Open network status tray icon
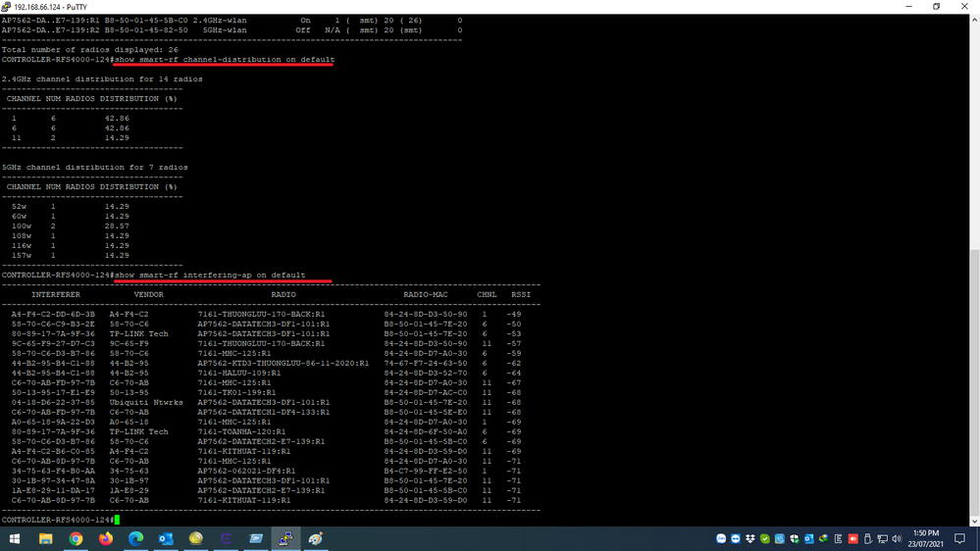Screen dimensions: 980x551 tap(882, 539)
